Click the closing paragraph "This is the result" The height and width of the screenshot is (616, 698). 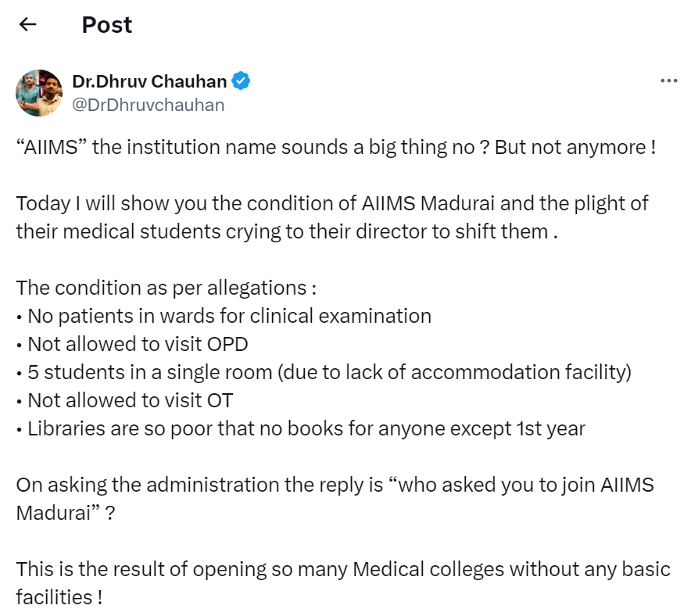click(342, 582)
